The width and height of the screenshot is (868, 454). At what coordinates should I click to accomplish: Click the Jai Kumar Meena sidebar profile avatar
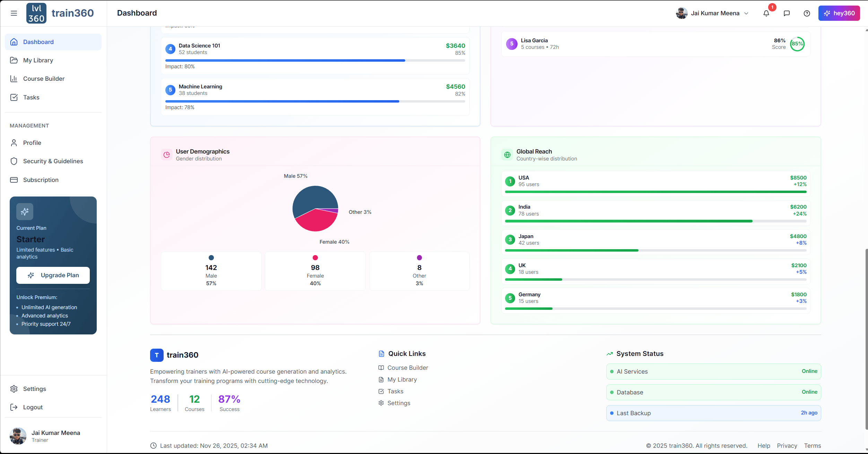(x=18, y=436)
